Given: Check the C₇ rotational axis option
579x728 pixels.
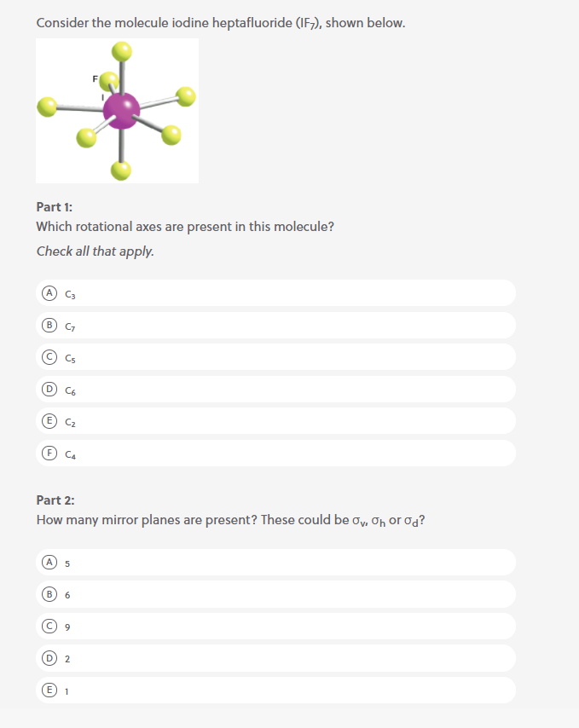Looking at the screenshot, I should coord(275,325).
